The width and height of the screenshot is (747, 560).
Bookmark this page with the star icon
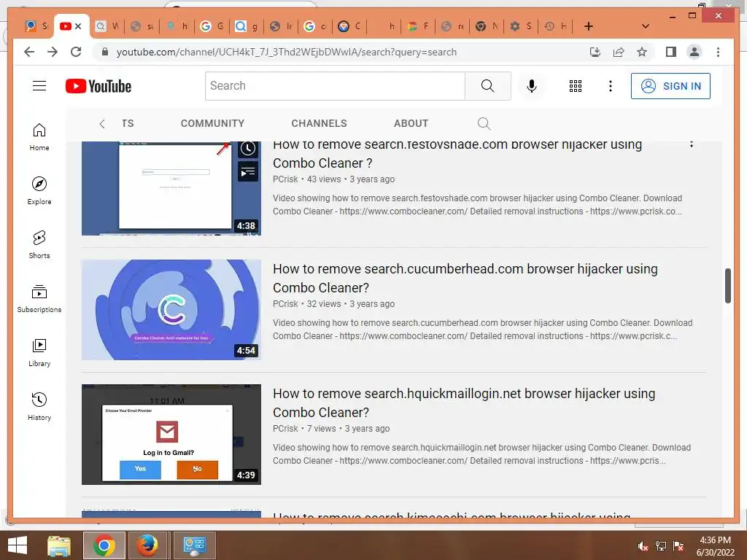click(x=642, y=52)
